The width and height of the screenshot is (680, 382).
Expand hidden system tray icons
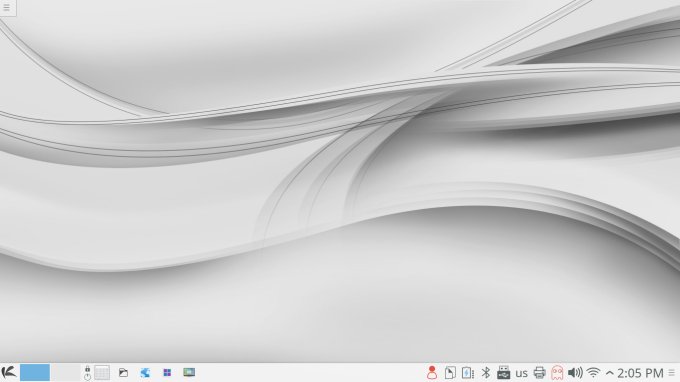pyautogui.click(x=609, y=373)
